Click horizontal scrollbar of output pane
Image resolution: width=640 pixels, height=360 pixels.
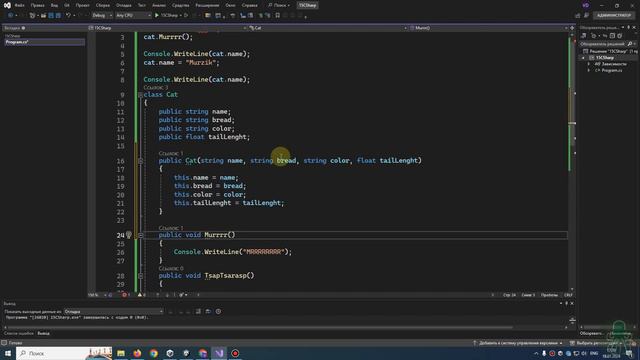[x=260, y=327]
